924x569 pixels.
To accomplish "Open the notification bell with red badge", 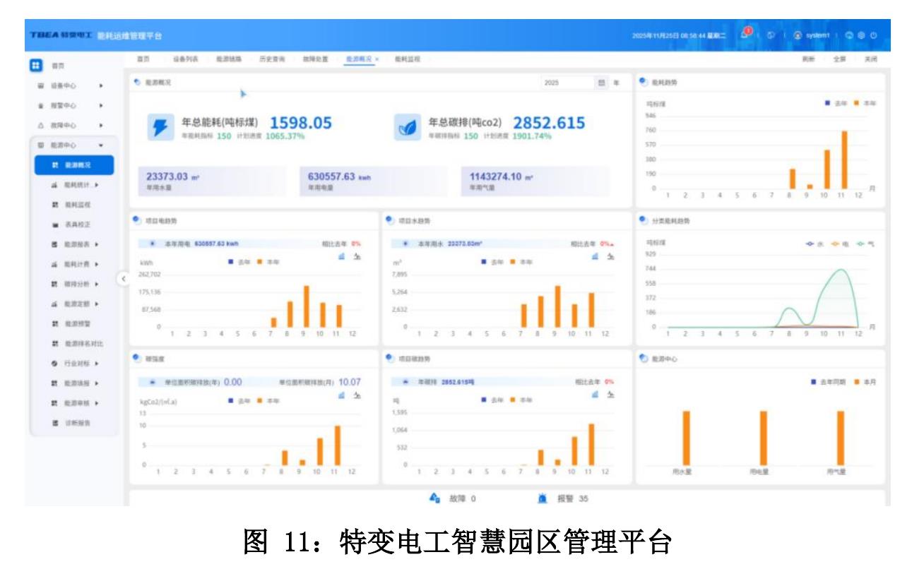I will click(x=745, y=35).
